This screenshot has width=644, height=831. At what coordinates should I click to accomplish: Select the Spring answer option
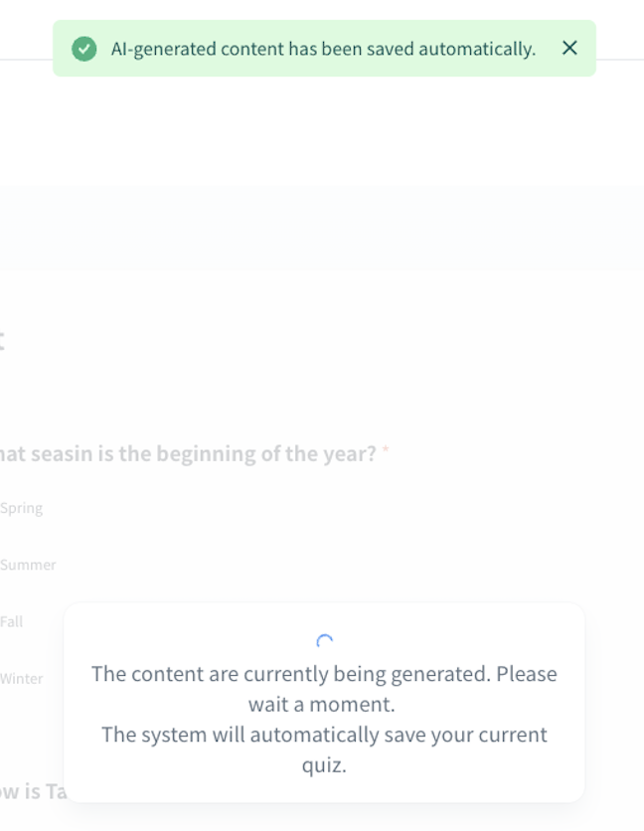coord(21,508)
